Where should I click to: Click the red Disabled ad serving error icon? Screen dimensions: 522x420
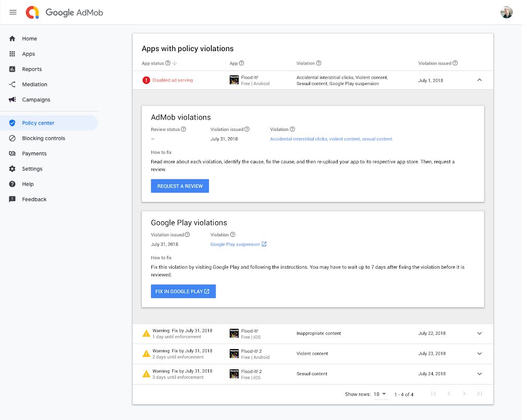point(146,80)
